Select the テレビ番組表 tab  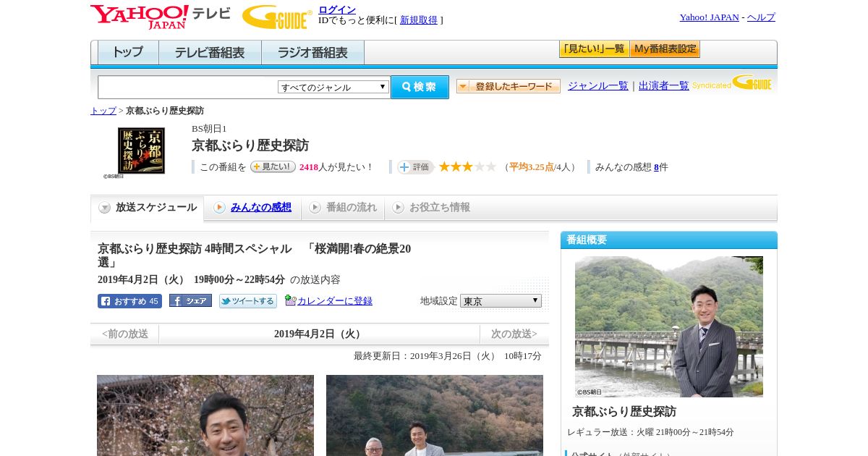pos(210,53)
